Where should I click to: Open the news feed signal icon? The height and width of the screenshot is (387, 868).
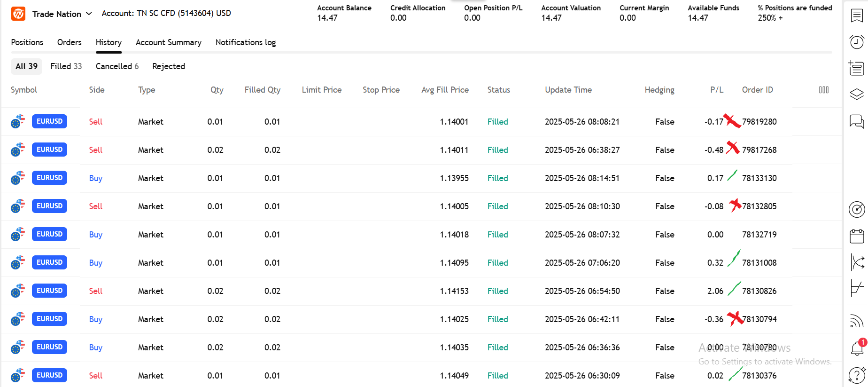point(857,321)
